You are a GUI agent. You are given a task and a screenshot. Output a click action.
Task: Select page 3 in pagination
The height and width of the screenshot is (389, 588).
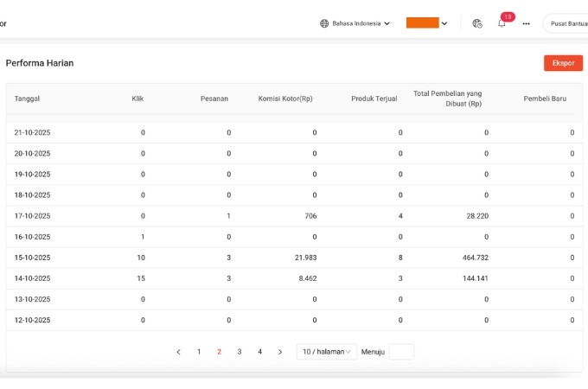click(x=240, y=352)
